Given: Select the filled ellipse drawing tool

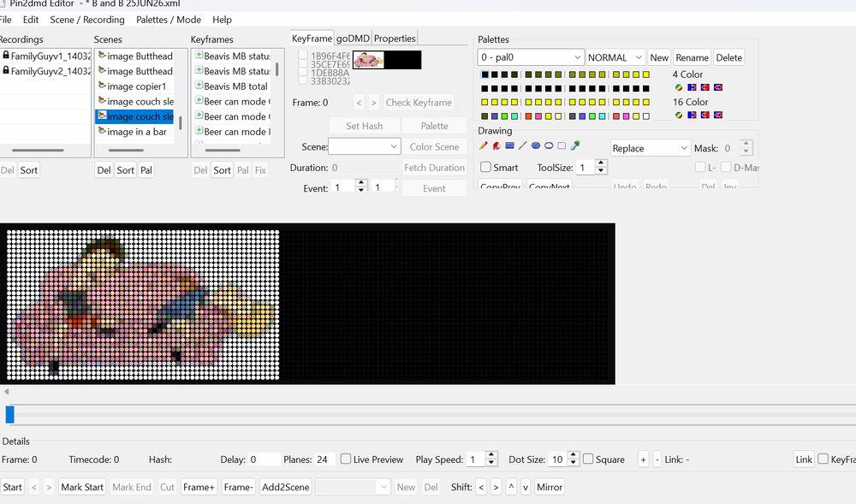Looking at the screenshot, I should pyautogui.click(x=536, y=145).
